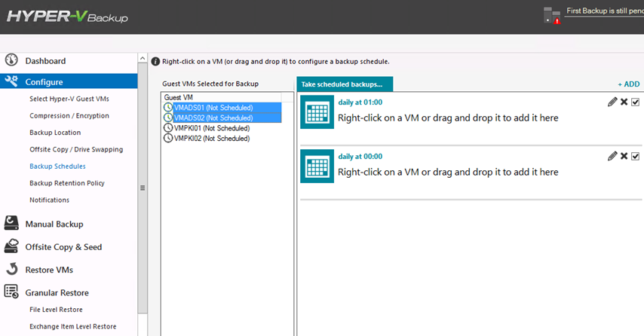644x336 pixels.
Task: Click the sidebar splitter grip handle
Action: click(x=143, y=188)
